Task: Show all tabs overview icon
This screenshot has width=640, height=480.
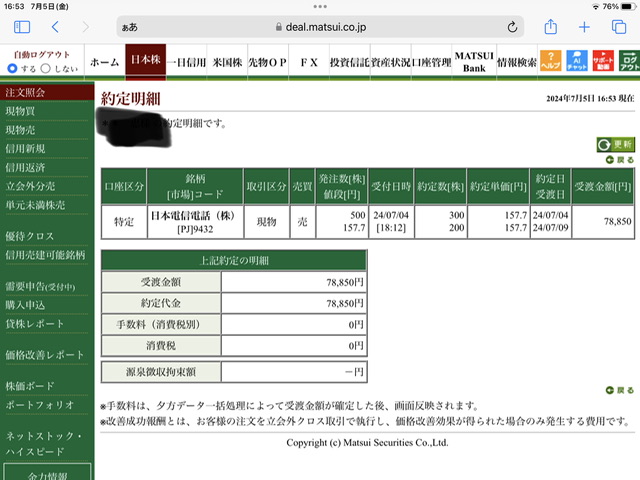Action: click(x=619, y=27)
